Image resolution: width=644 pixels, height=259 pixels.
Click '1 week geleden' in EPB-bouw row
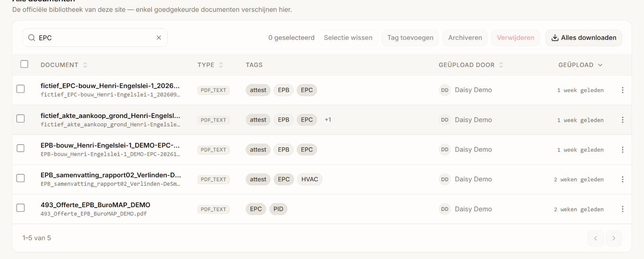pyautogui.click(x=580, y=150)
